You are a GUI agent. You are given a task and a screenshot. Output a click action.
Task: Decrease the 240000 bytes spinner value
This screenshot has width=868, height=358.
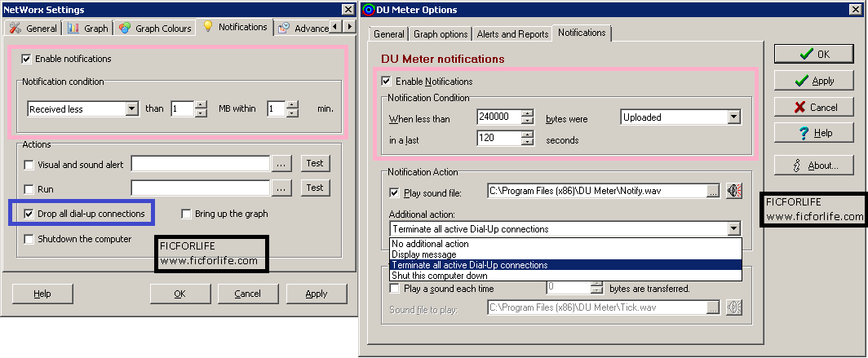[x=528, y=121]
